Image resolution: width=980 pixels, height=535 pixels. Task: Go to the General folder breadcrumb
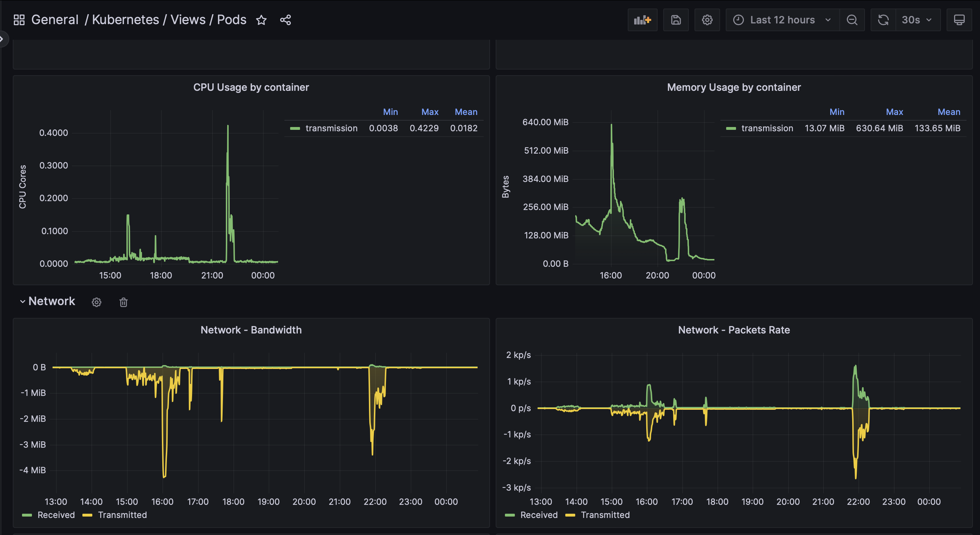click(x=55, y=20)
